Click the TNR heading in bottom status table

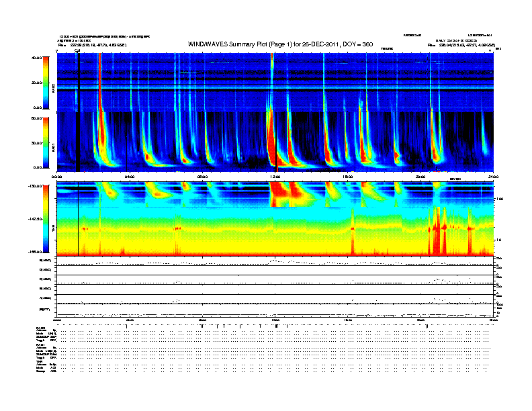coord(39,361)
